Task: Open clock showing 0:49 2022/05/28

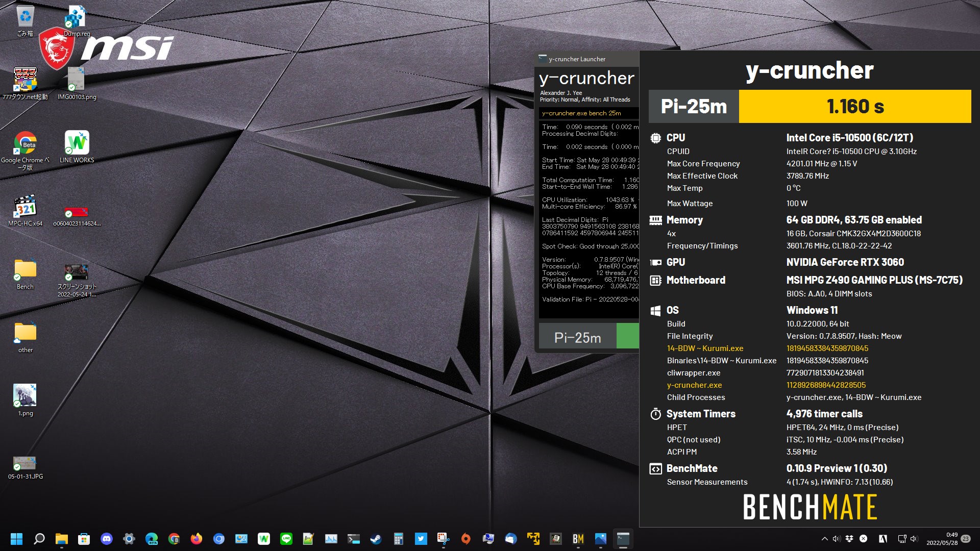Action: pos(942,539)
